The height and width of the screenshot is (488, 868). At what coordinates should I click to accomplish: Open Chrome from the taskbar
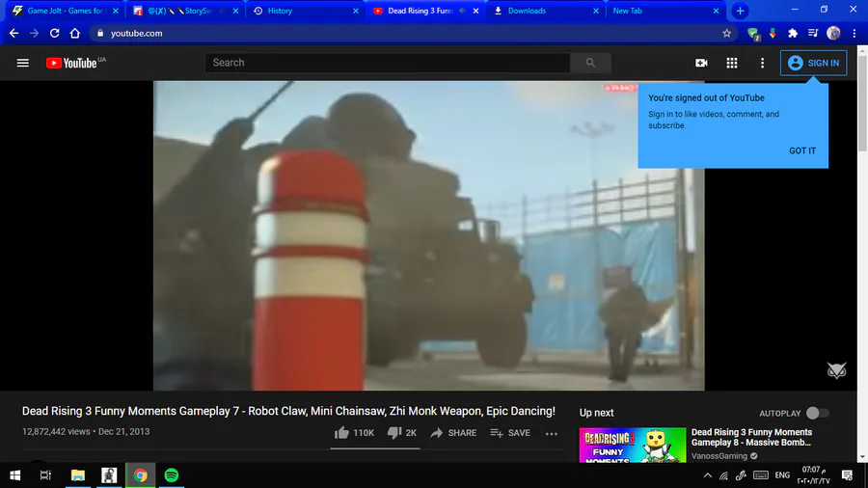140,475
